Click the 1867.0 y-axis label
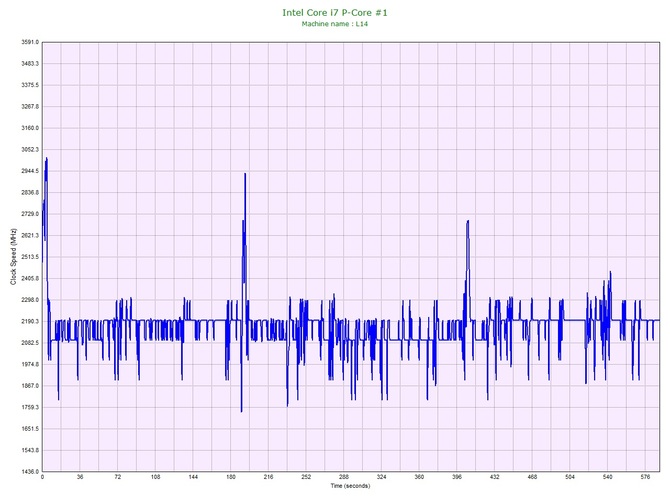 30,386
